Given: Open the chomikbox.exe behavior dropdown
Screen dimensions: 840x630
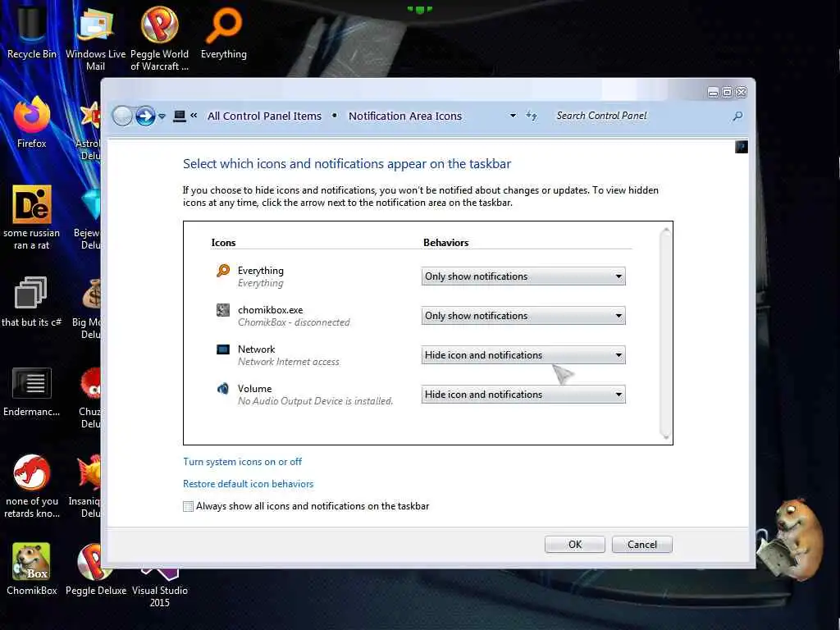Looking at the screenshot, I should [523, 316].
